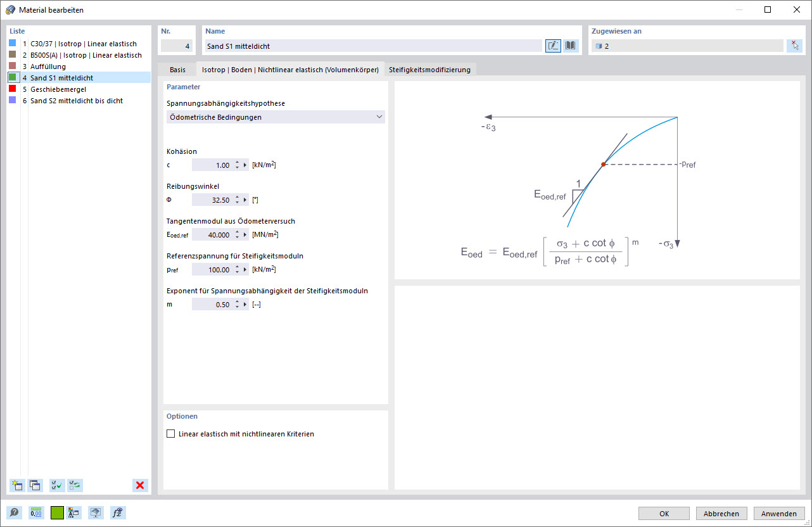Enable Linear elastisch mit nichtlinearen Kriterien
The width and height of the screenshot is (812, 527).
(171, 433)
